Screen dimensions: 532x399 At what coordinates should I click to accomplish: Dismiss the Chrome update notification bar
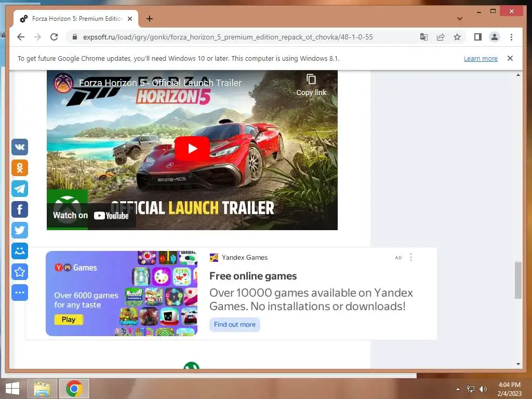pos(510,58)
